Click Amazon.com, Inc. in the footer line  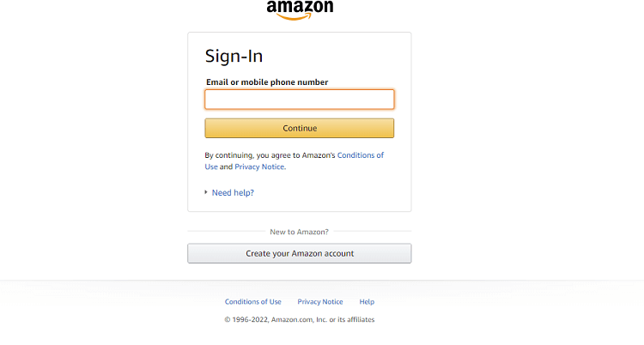[x=299, y=319]
